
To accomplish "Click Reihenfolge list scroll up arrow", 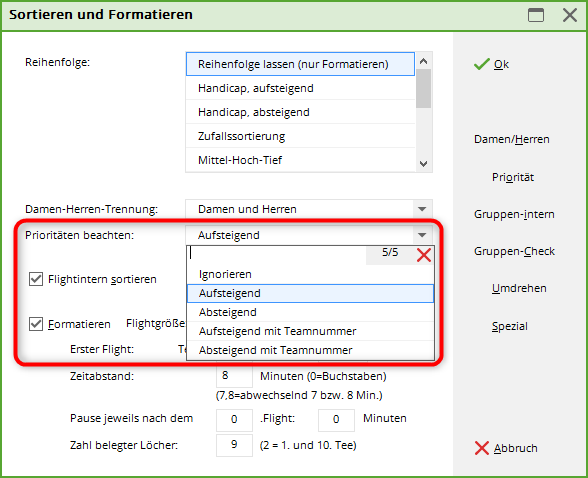I will (424, 61).
